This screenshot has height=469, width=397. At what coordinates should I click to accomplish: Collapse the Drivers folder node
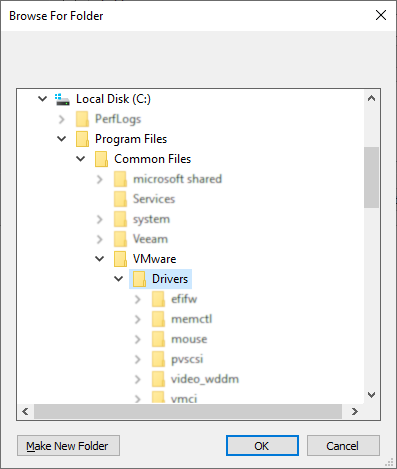pyautogui.click(x=119, y=279)
